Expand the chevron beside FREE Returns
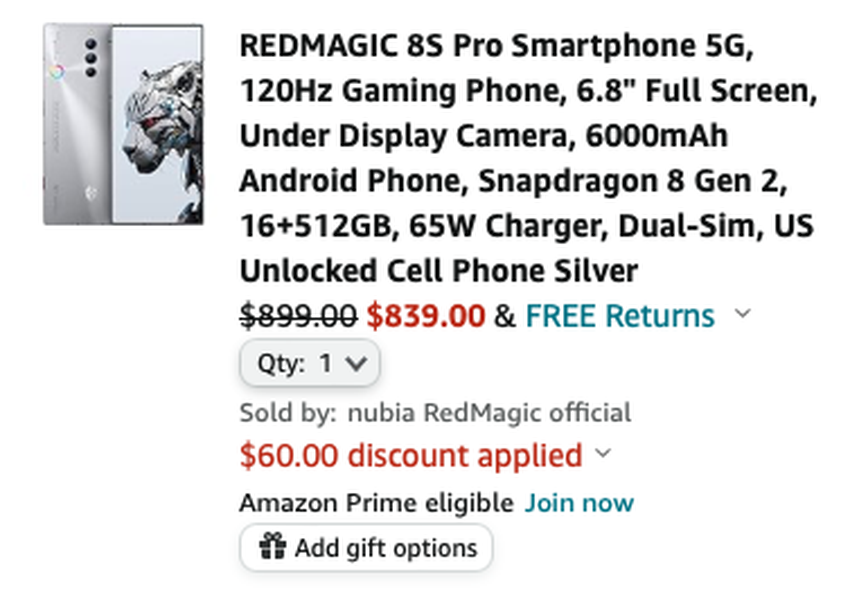 click(742, 314)
